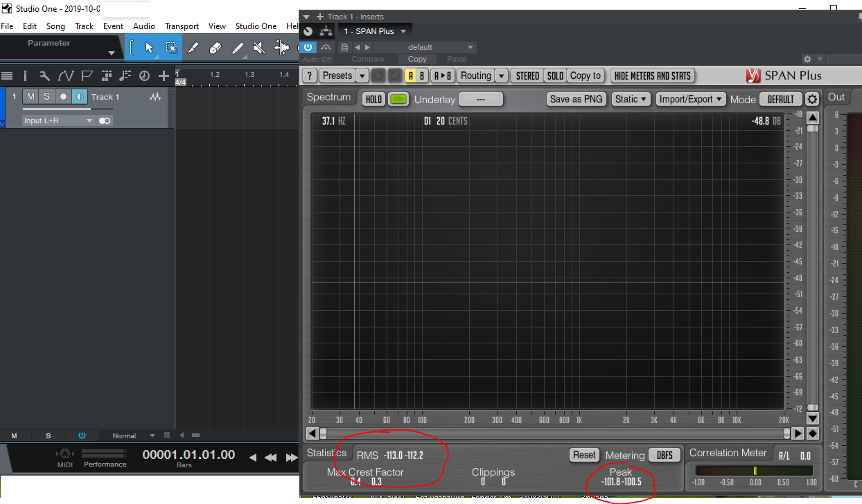Select the Mute speaker tool

point(258,48)
